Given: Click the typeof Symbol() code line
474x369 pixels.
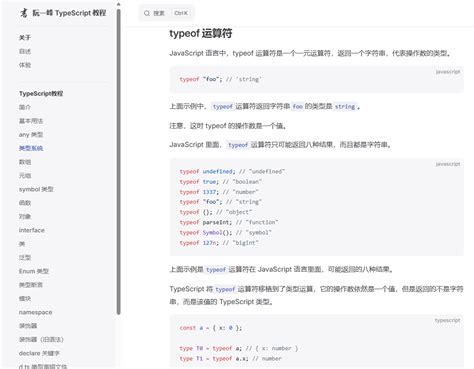Looking at the screenshot, I should tap(226, 233).
